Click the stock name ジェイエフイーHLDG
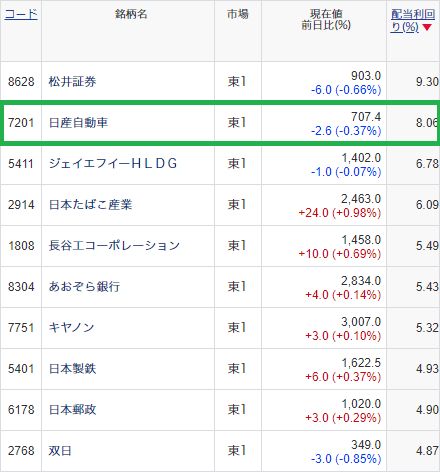The height and width of the screenshot is (472, 440). 113,164
